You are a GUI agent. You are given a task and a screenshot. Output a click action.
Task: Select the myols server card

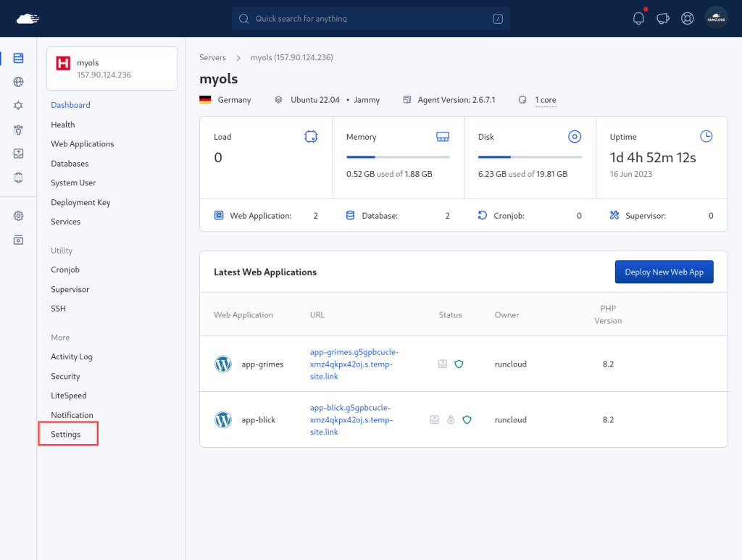(x=112, y=68)
